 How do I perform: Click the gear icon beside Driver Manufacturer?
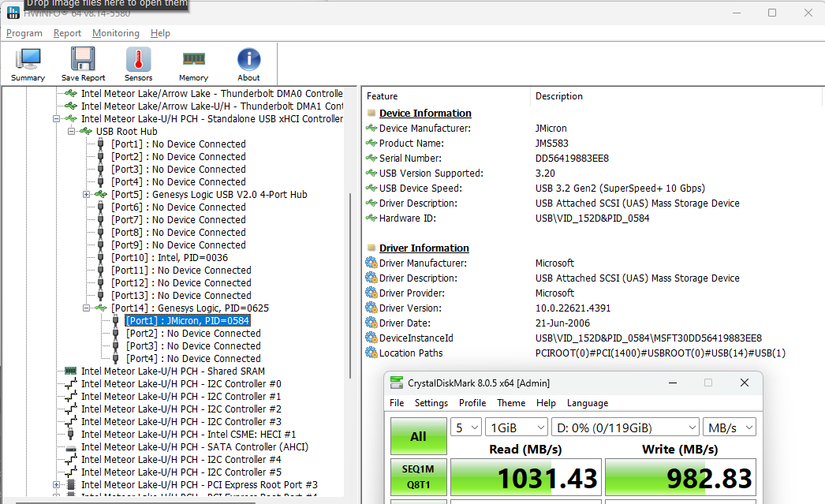tap(371, 263)
